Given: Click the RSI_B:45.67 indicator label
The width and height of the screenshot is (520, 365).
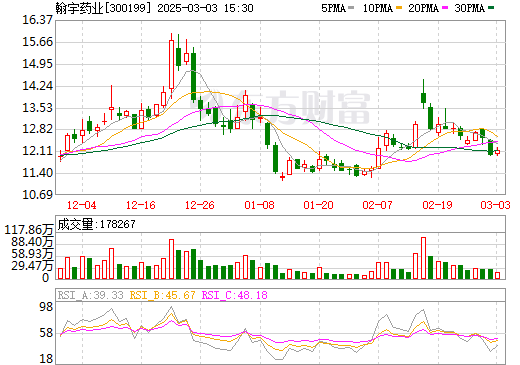Looking at the screenshot, I should (x=162, y=295).
